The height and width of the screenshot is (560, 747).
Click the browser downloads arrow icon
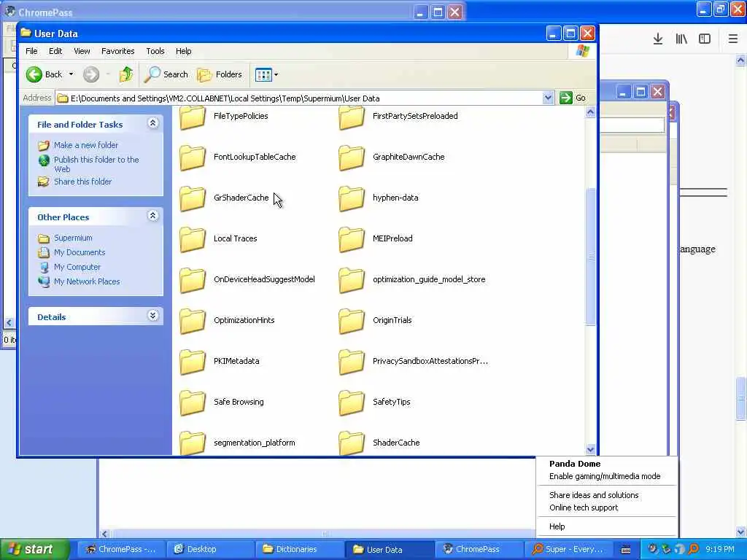point(658,39)
